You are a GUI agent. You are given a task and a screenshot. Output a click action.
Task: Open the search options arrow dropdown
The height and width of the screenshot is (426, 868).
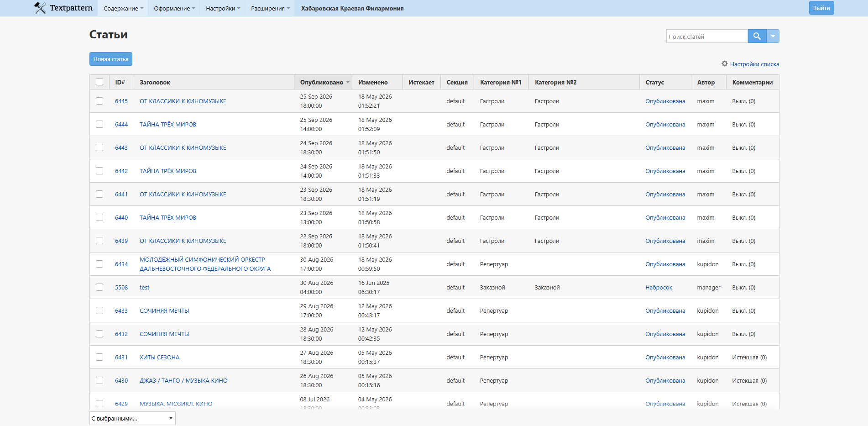773,36
